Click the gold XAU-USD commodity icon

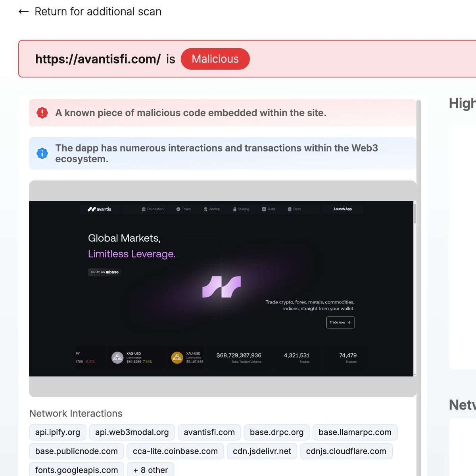click(177, 358)
